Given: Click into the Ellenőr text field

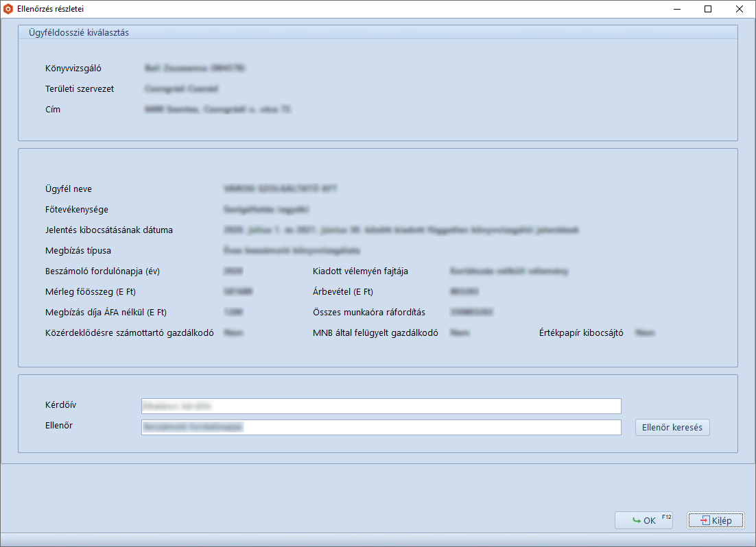Looking at the screenshot, I should 381,427.
